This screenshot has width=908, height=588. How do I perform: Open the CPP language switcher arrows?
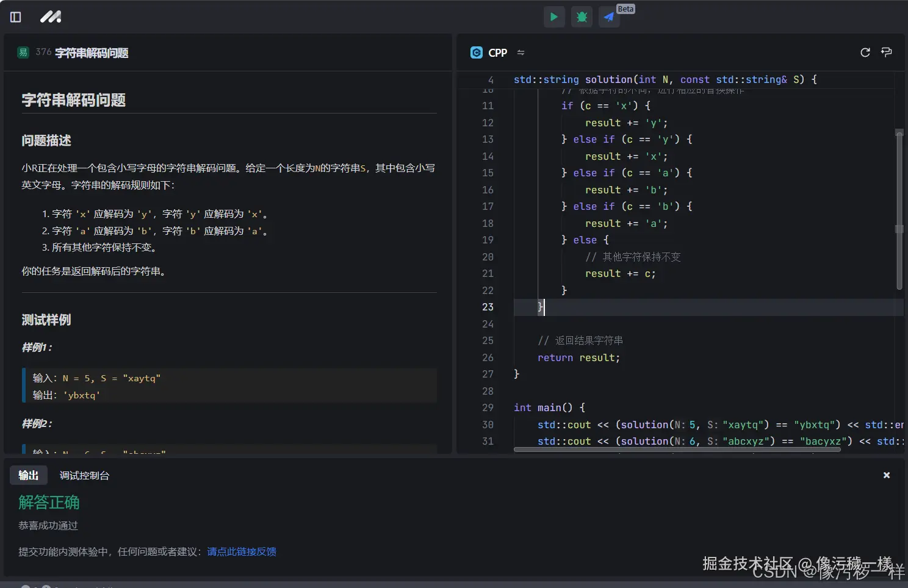pyautogui.click(x=521, y=52)
